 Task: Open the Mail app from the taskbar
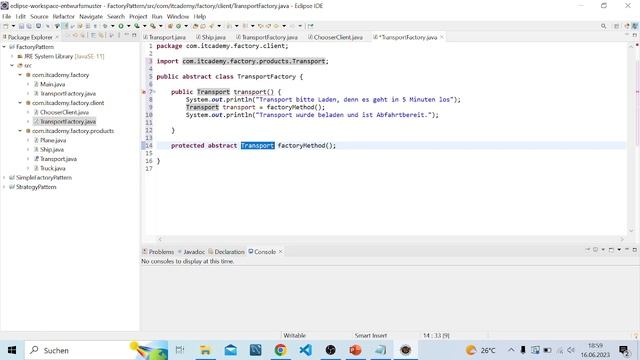pyautogui.click(x=231, y=350)
